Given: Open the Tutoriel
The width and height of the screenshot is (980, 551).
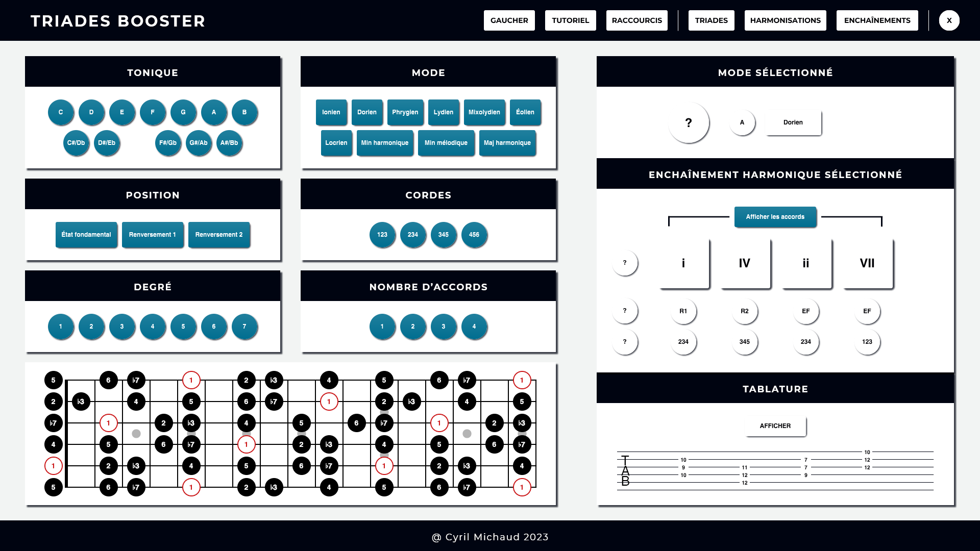Looking at the screenshot, I should click(x=570, y=20).
